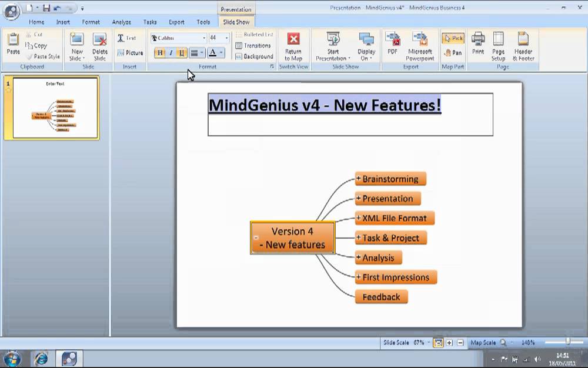This screenshot has width=588, height=368.
Task: Open the Slide Scale 67% dropdown
Action: [429, 343]
